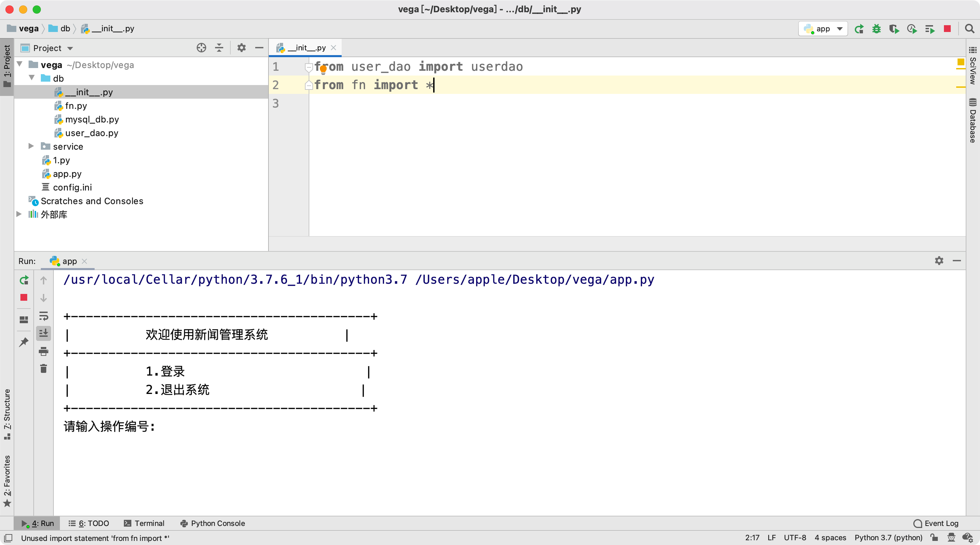Open the Database side panel
Image resolution: width=980 pixels, height=545 pixels.
click(973, 120)
